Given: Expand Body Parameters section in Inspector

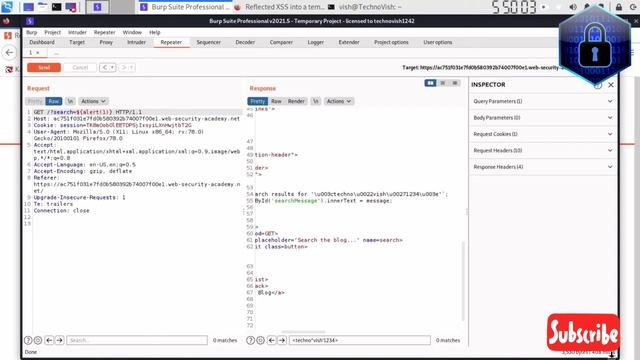Looking at the screenshot, I should click(543, 118).
